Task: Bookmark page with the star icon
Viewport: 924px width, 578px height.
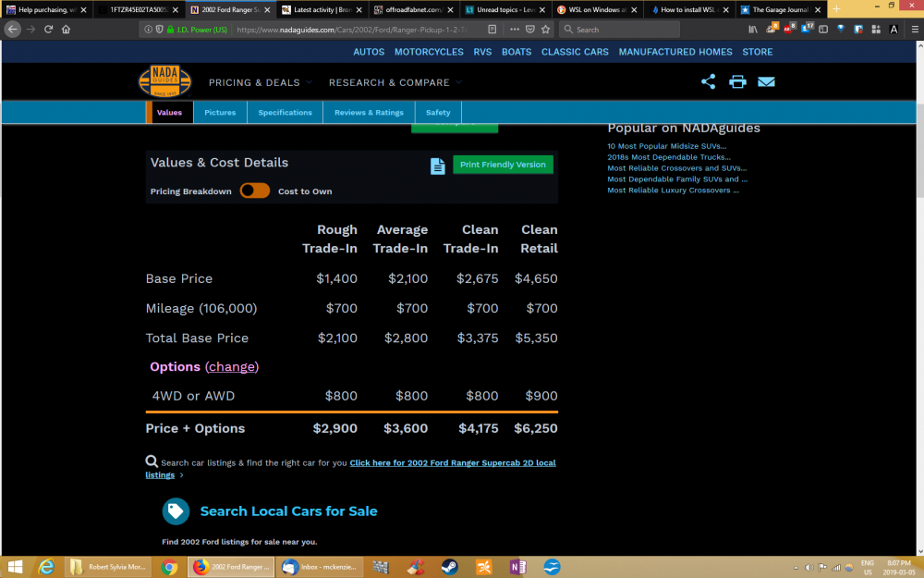Action: coord(546,29)
